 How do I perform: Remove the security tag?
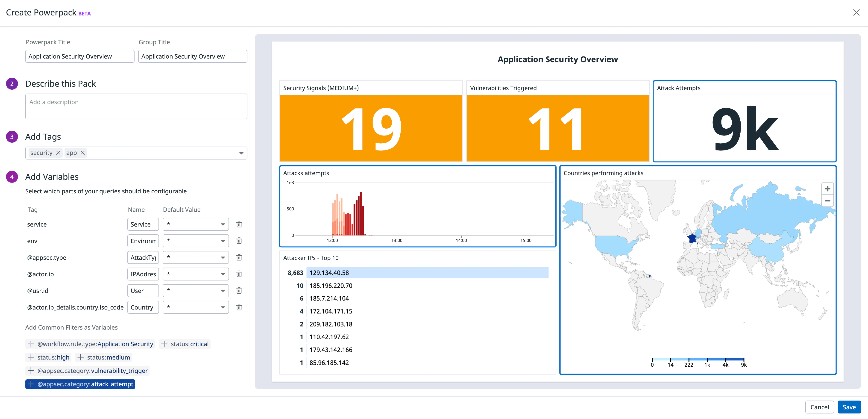[x=58, y=153]
